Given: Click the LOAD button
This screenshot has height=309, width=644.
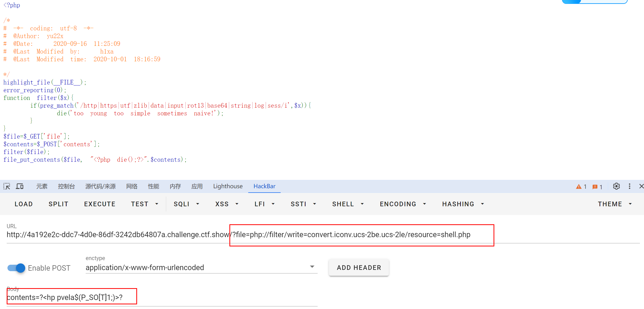Looking at the screenshot, I should (24, 204).
